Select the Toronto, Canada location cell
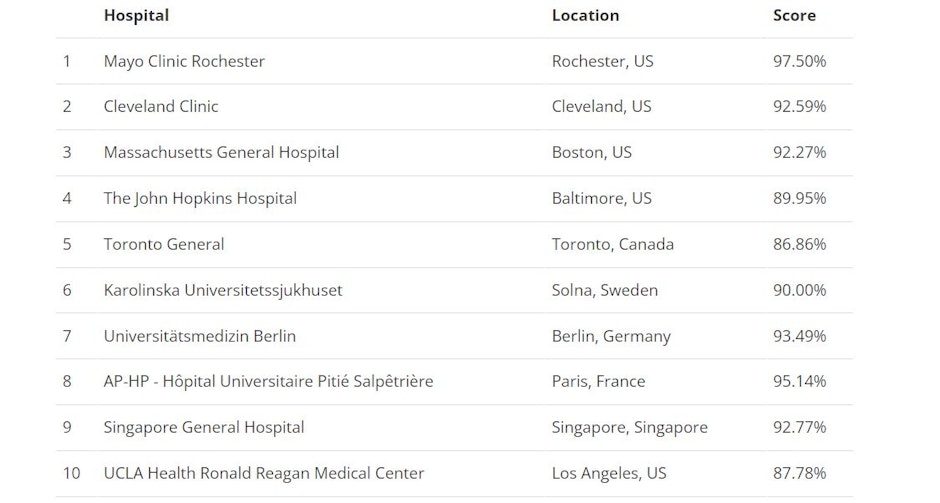The width and height of the screenshot is (940, 503). coord(613,244)
